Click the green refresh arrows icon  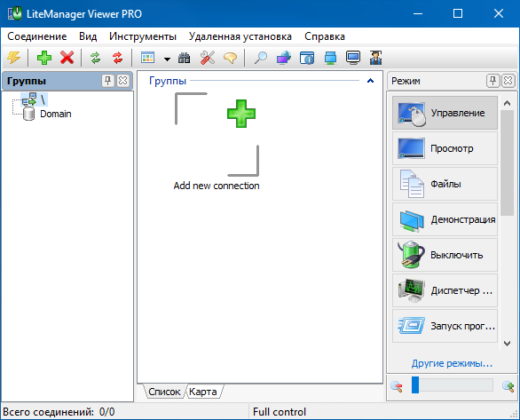pos(96,58)
